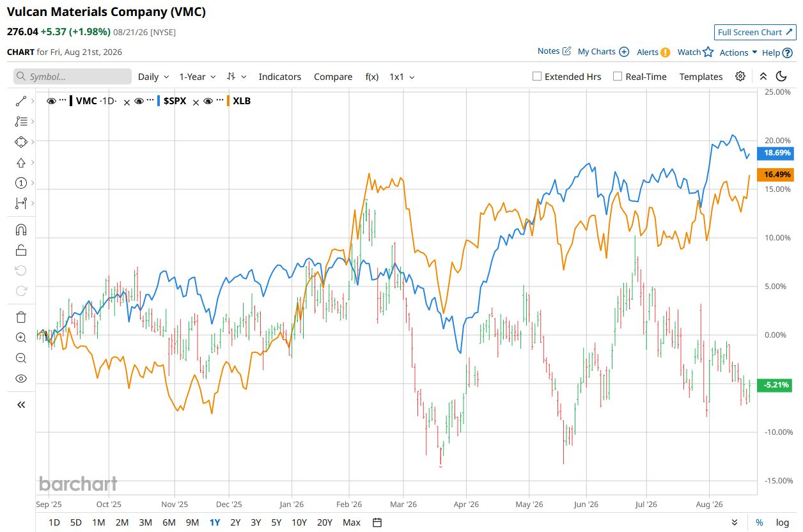Remove the $SPX comparison with X
Viewport: 803px width, 532px height.
click(197, 101)
